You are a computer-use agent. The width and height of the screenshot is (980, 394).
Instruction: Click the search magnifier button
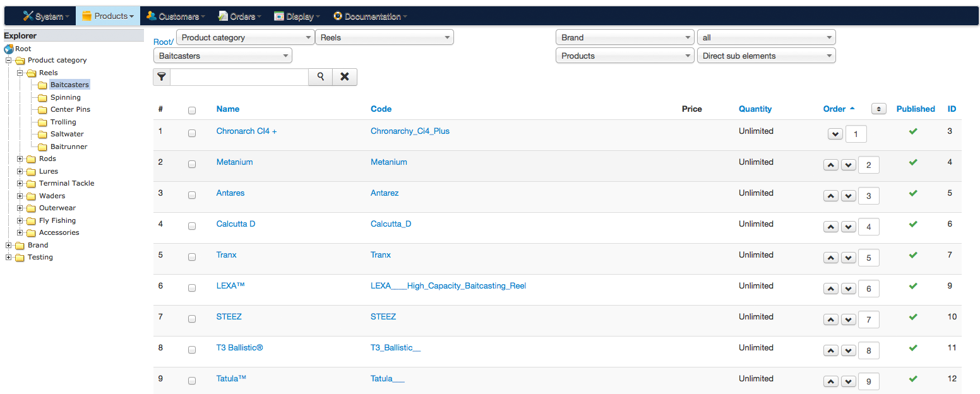[321, 76]
